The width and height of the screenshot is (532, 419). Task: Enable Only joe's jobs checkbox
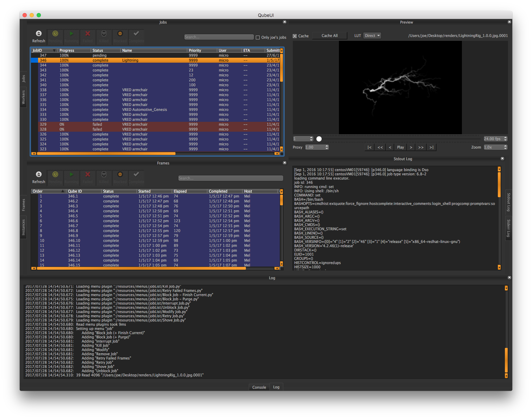(x=258, y=37)
